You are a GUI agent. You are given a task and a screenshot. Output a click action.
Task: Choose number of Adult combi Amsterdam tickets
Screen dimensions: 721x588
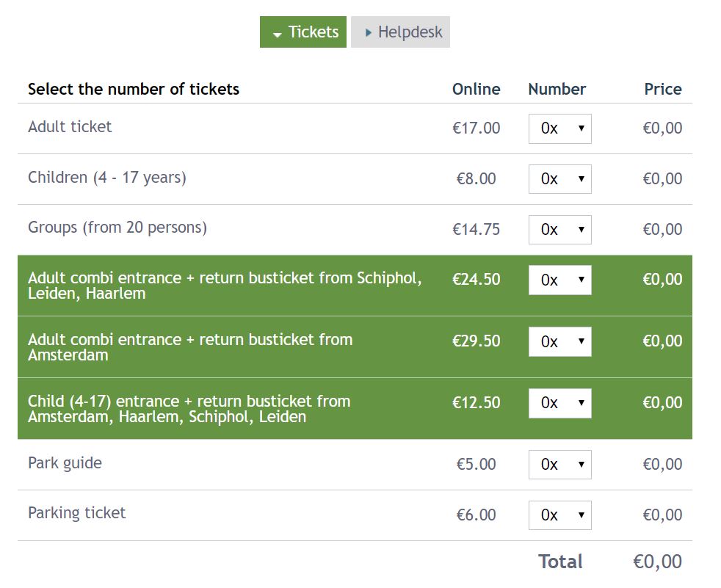pos(559,341)
